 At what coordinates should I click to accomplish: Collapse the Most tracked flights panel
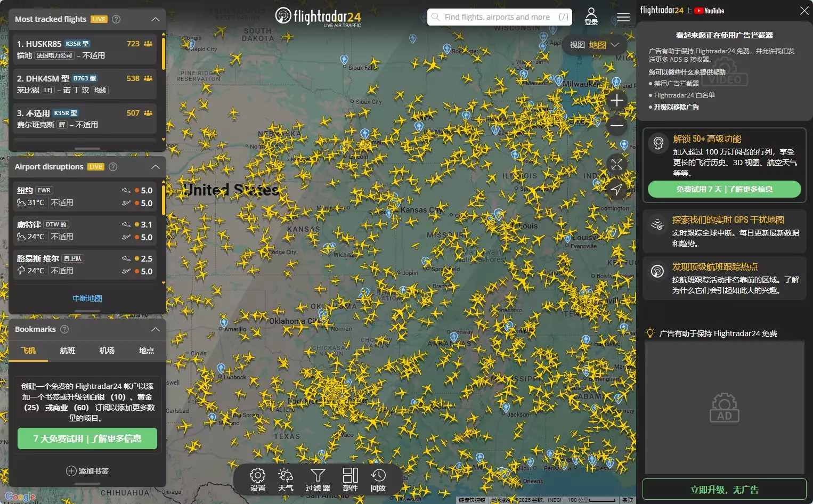[156, 19]
